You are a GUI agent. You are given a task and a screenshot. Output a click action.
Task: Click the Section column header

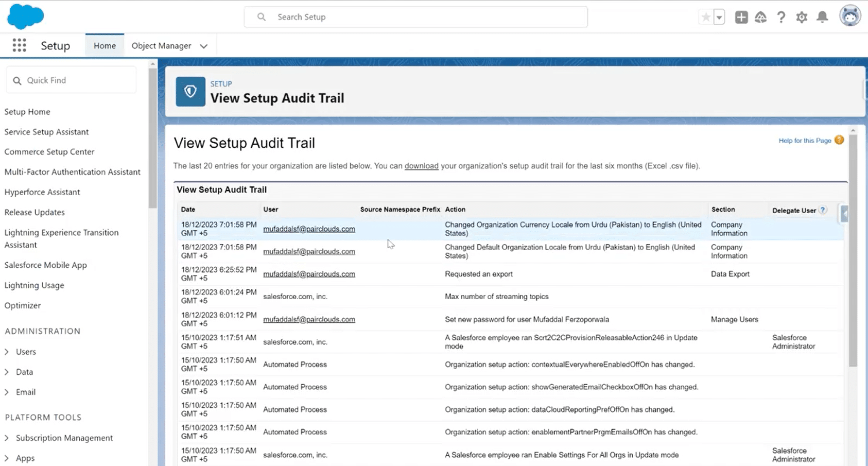[723, 210]
